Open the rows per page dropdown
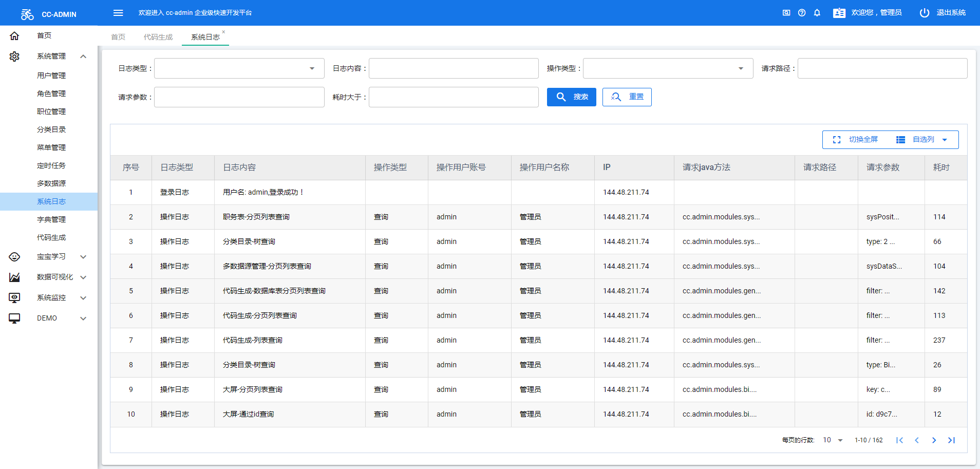 (x=833, y=440)
